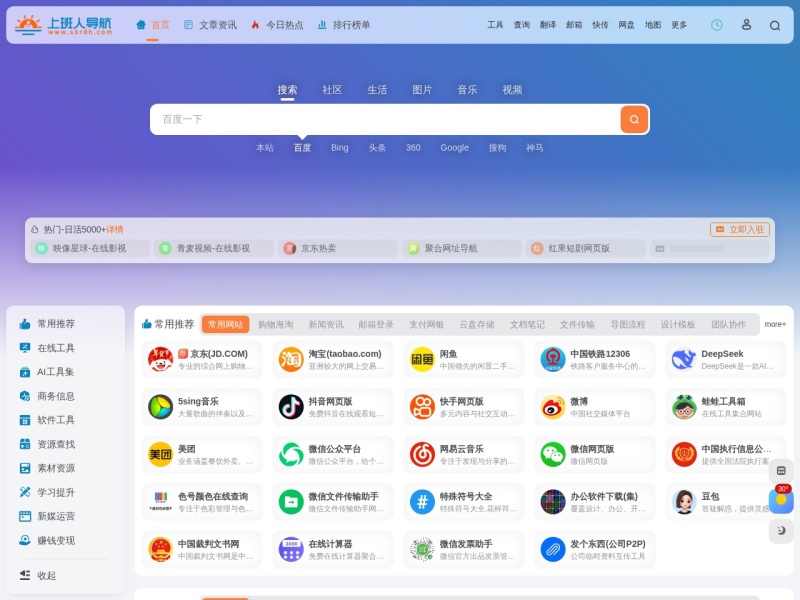Open 网易云音乐 card
The image size is (800, 600).
[x=464, y=454]
